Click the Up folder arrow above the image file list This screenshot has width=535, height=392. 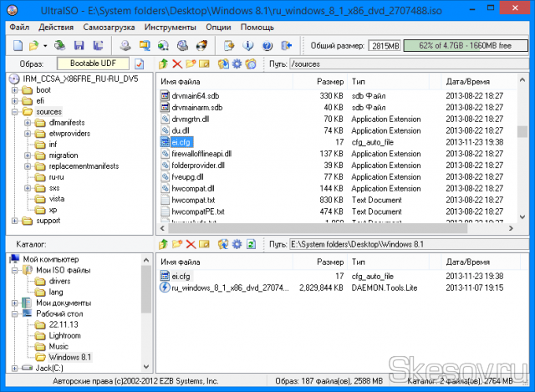point(164,64)
